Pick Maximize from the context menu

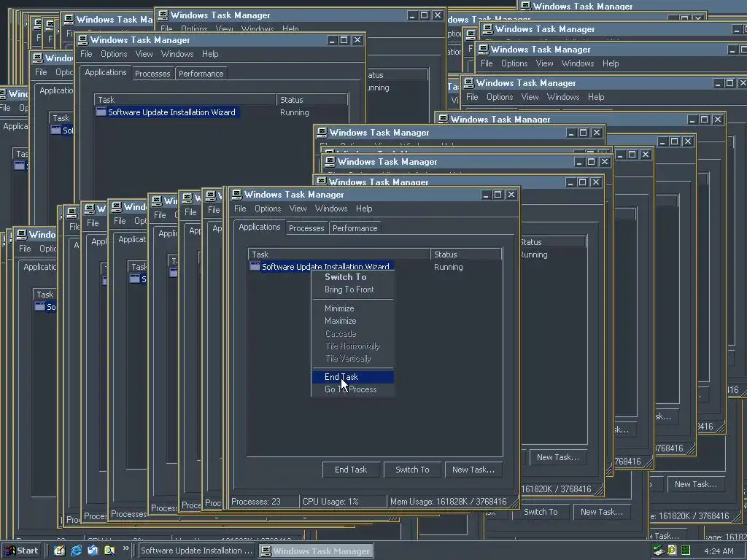pos(352,321)
